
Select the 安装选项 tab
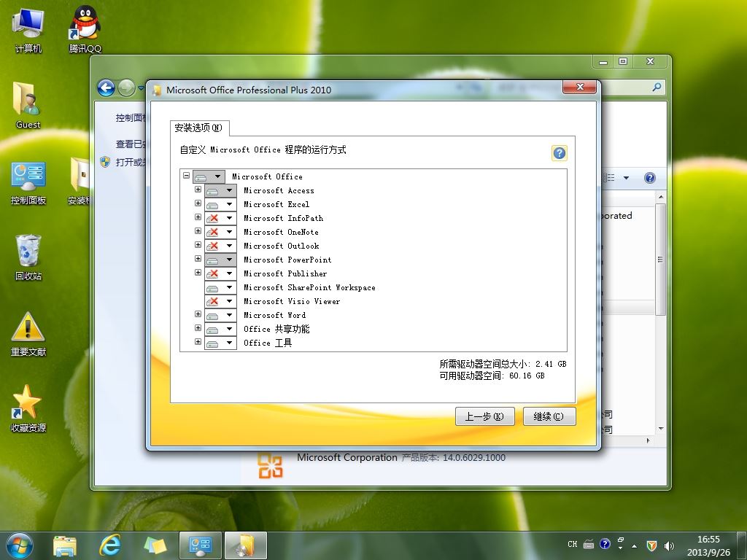pyautogui.click(x=199, y=128)
